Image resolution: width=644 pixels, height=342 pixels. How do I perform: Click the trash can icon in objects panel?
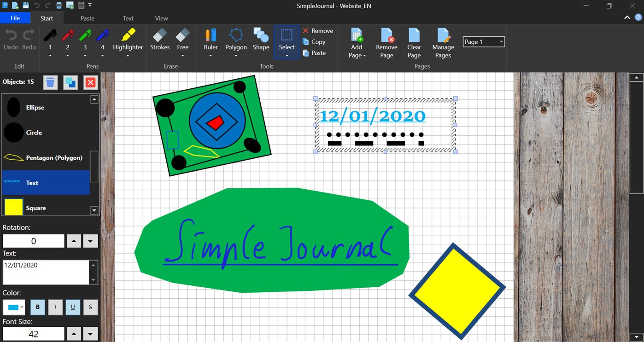point(51,82)
